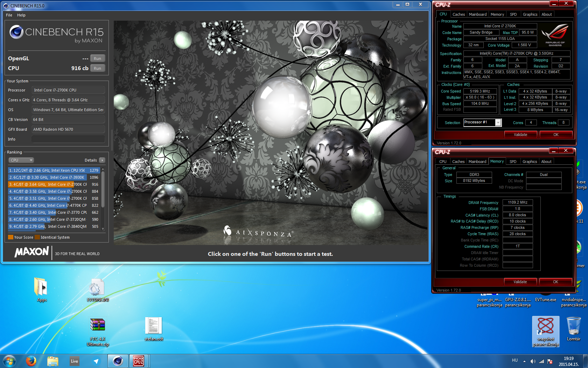Viewport: 588px width, 368px height.
Task: Select Graphics tab in lower CPU-Z window
Action: (530, 162)
